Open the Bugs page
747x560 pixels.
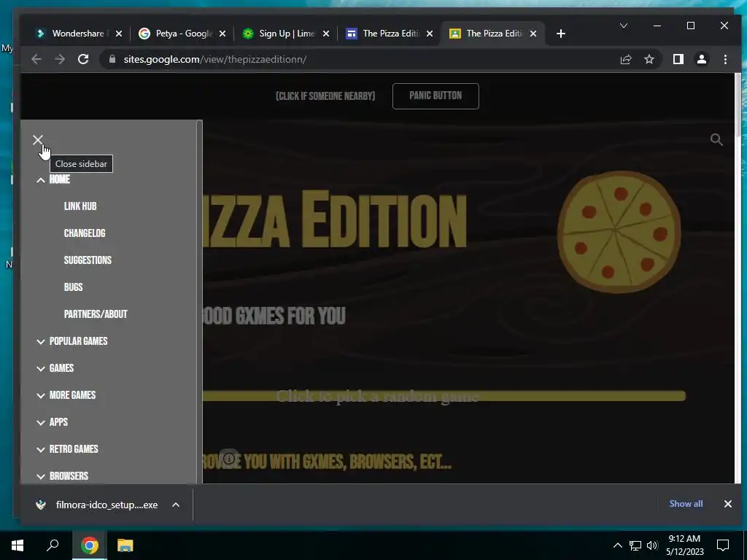click(x=74, y=287)
